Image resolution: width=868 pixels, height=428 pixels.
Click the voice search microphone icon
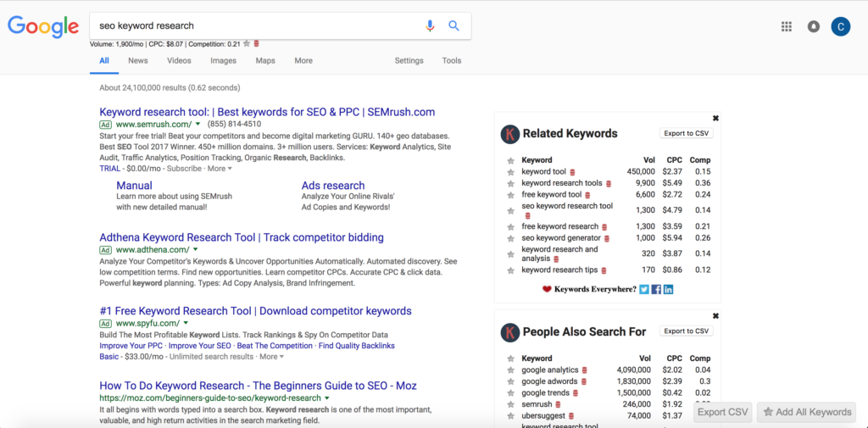point(430,25)
